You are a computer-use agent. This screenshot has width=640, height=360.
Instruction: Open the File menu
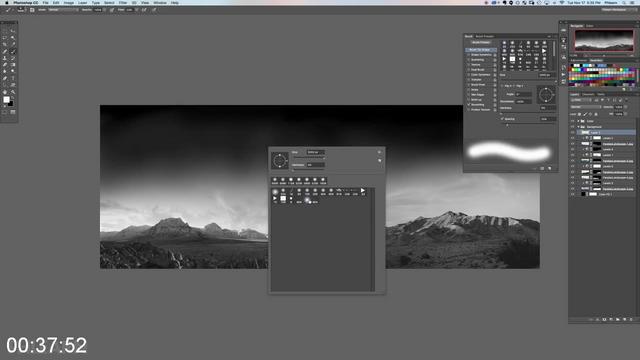(45, 2)
